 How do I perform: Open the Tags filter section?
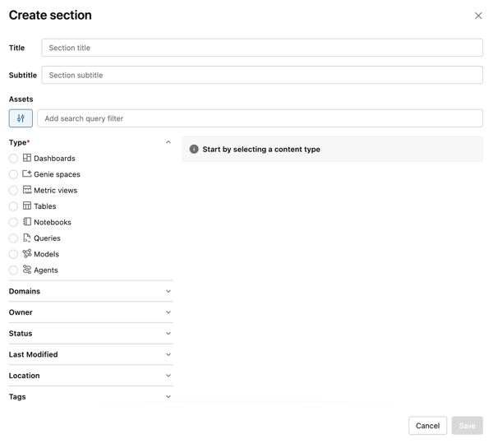pos(168,397)
